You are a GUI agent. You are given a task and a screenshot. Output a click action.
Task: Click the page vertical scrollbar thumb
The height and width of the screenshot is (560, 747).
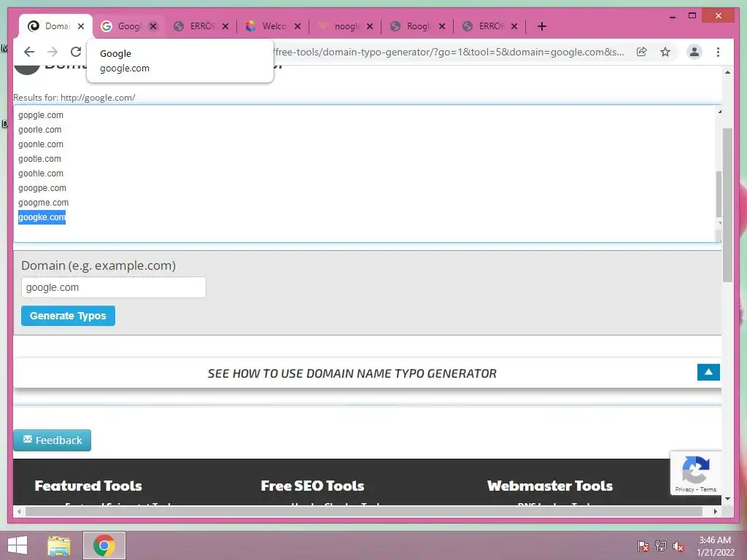click(x=727, y=205)
